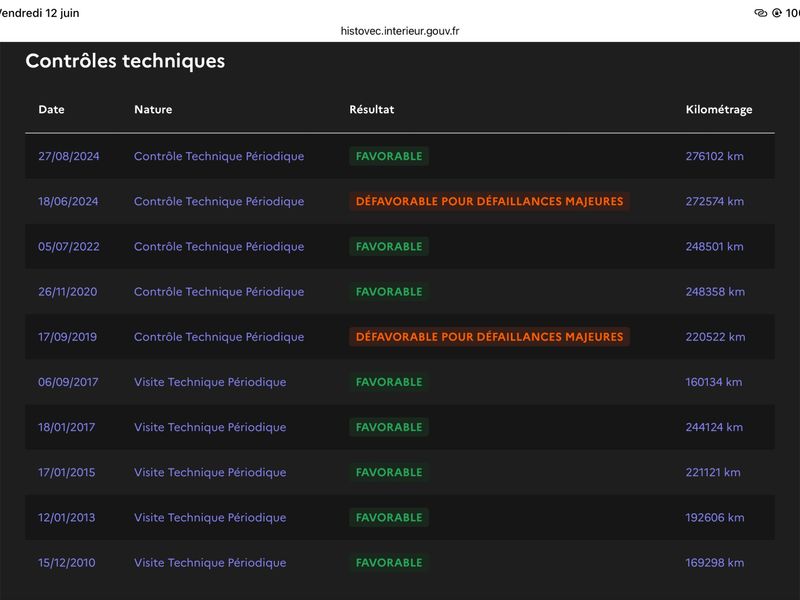Screen dimensions: 800x600
Task: Tap the rotation lock icon in status bar
Action: click(777, 13)
